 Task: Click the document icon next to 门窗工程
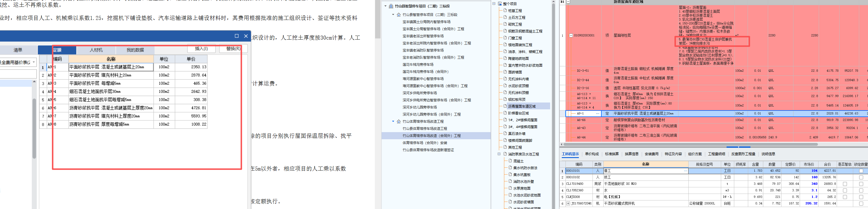click(x=505, y=38)
